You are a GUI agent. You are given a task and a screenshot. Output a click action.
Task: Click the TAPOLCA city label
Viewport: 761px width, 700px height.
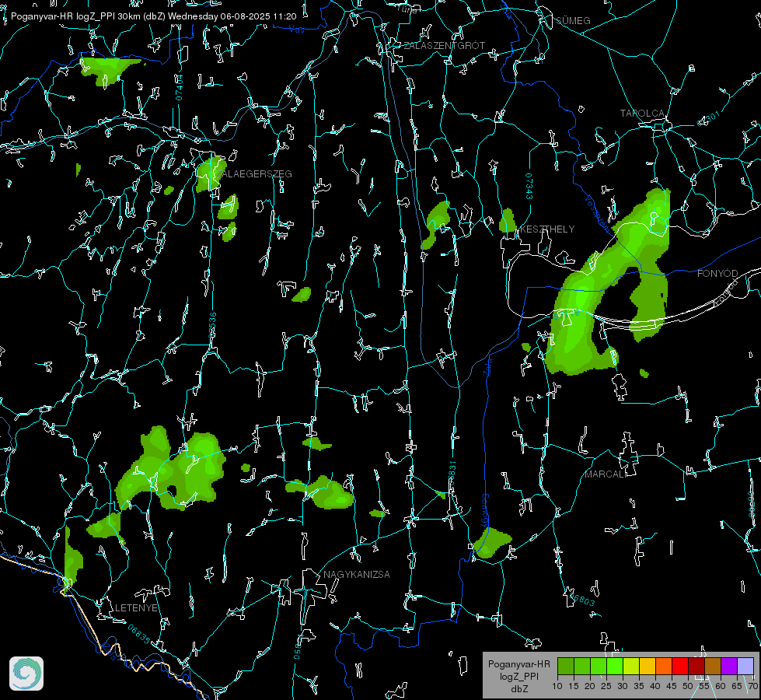click(x=642, y=114)
